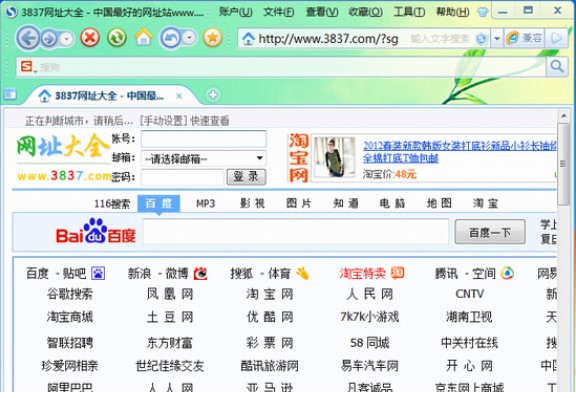Click the Baidu 百度 logo
This screenshot has width=576, height=398.
click(x=96, y=231)
